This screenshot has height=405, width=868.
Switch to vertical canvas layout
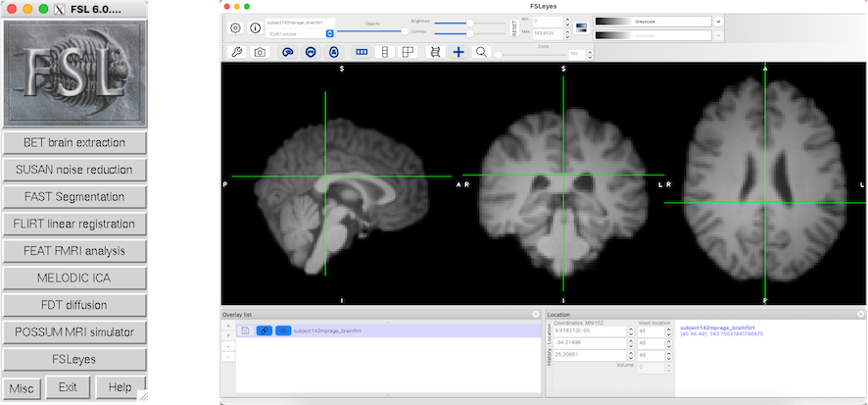coord(384,52)
